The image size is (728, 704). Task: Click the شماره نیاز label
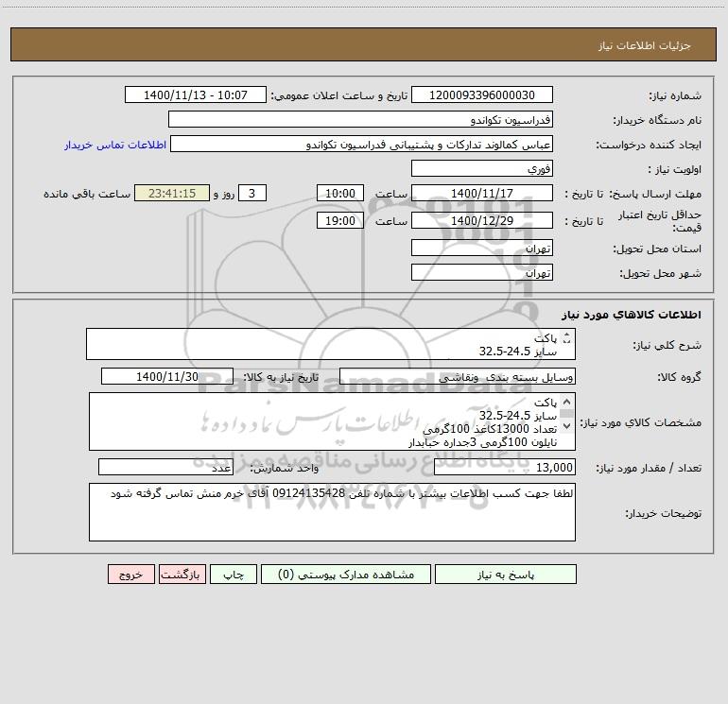(675, 95)
